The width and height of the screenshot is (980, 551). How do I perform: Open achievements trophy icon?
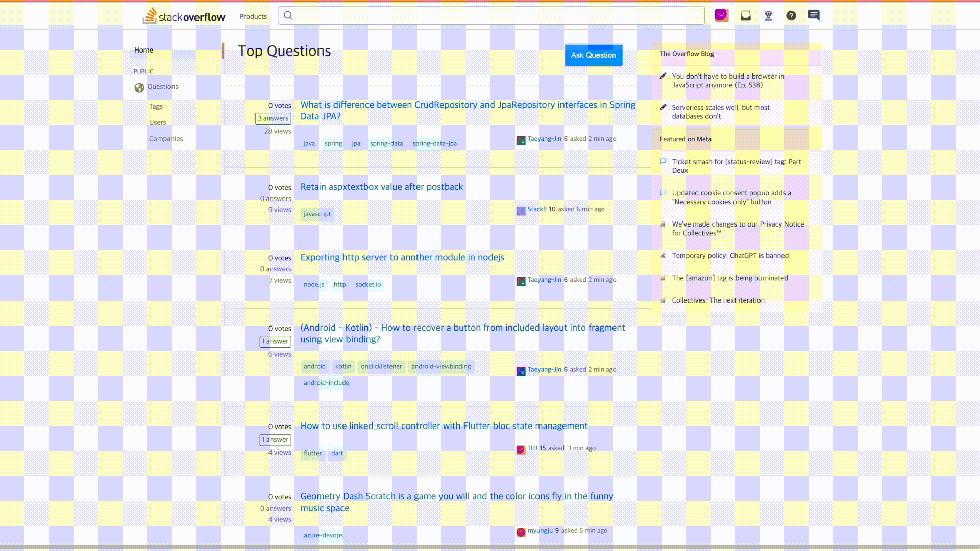(x=768, y=16)
